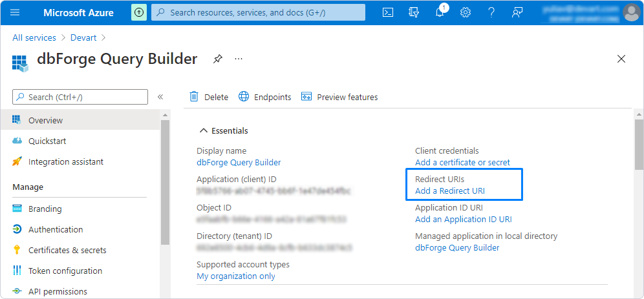The height and width of the screenshot is (299, 644).
Task: Open Preview features
Action: [339, 98]
